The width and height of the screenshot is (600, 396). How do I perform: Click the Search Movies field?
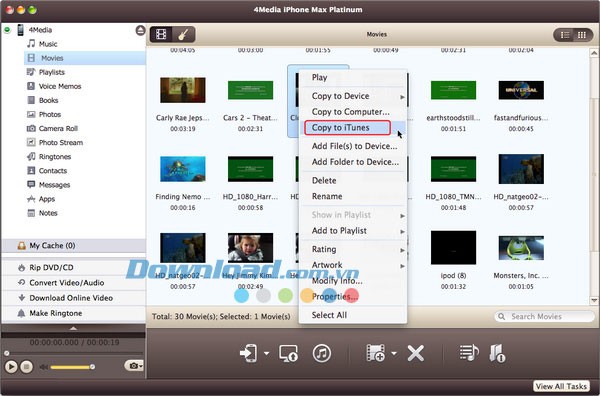pyautogui.click(x=545, y=317)
